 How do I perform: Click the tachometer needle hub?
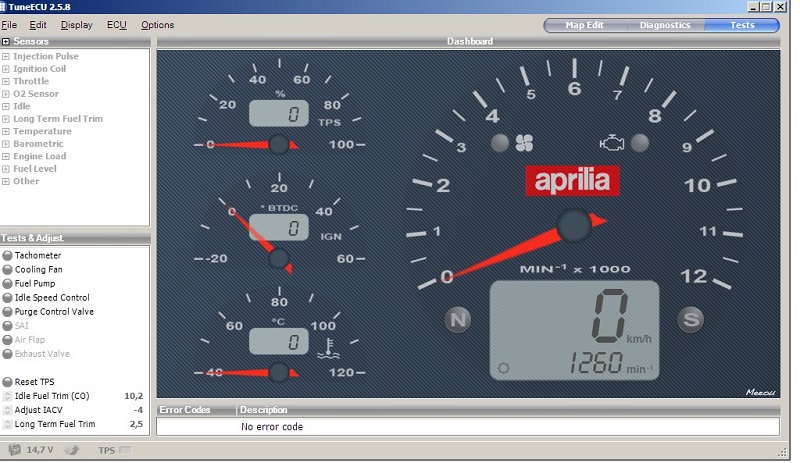click(x=573, y=225)
